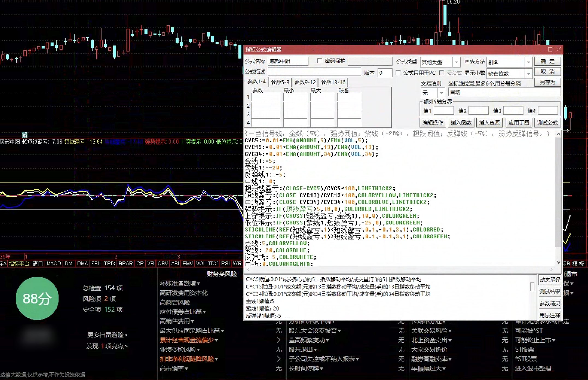The image size is (588, 380).
Task: Expand 关联交易风险 risk item
Action: click(431, 331)
